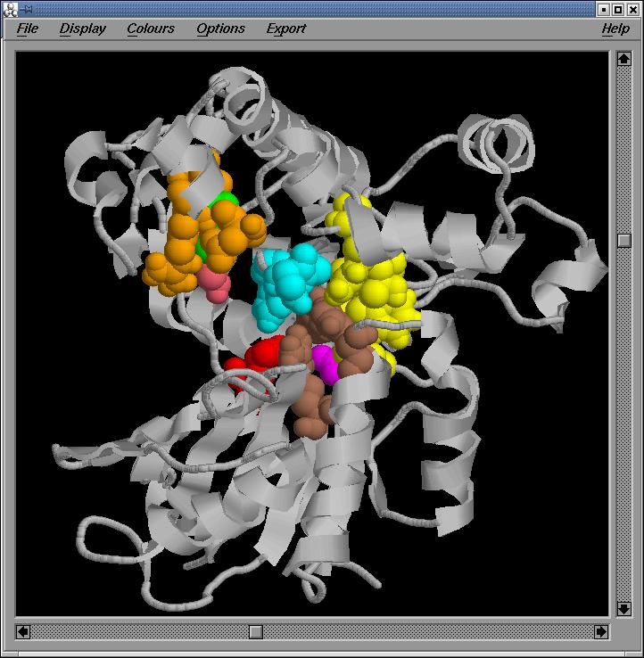This screenshot has height=658, width=644.
Task: Open the Export menu
Action: pyautogui.click(x=285, y=29)
